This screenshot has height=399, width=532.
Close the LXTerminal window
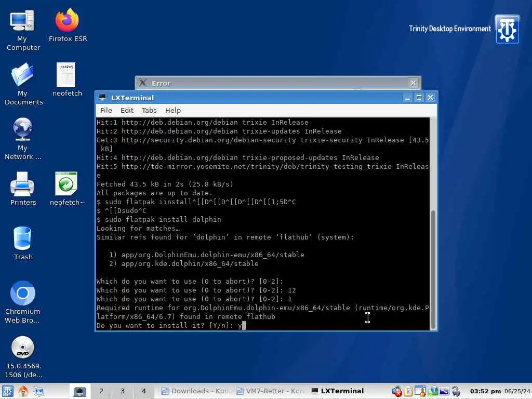pos(431,98)
